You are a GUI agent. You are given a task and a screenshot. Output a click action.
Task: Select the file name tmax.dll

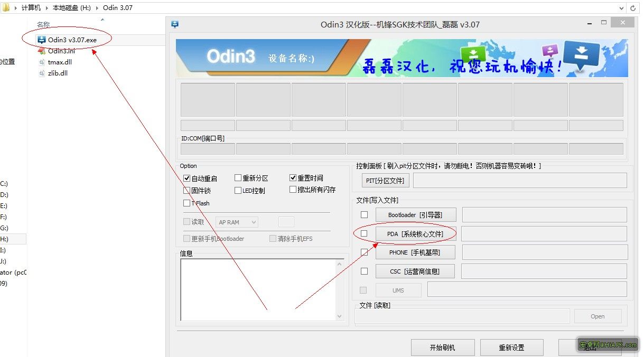point(60,62)
